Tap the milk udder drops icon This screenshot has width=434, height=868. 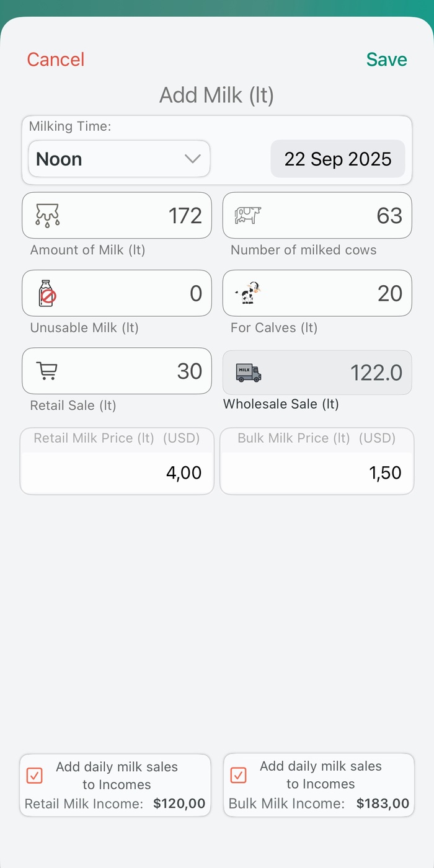tap(48, 215)
